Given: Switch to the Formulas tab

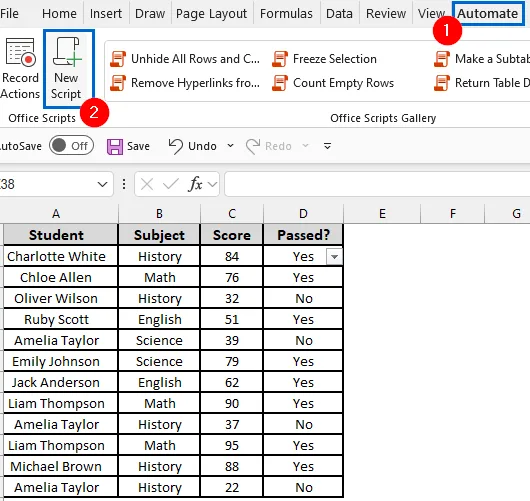Looking at the screenshot, I should [286, 14].
